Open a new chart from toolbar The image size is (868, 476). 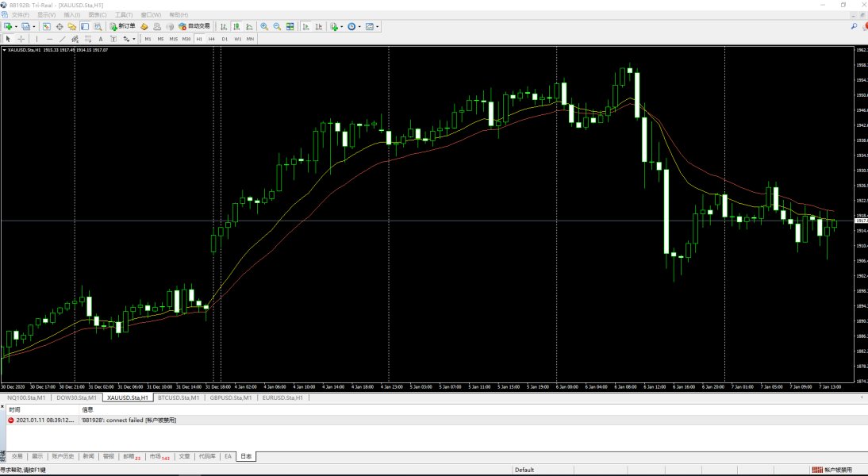click(x=8, y=26)
